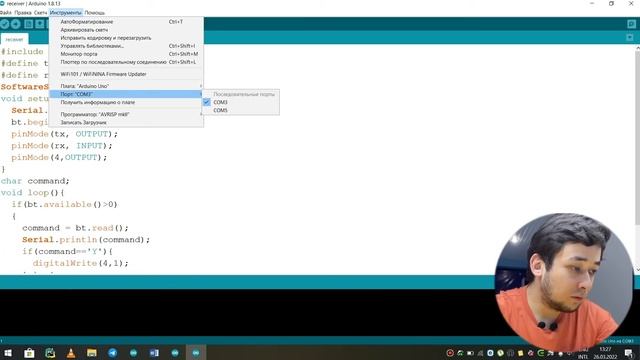Open the tab dropdown arrow button
640x360 pixels.
click(630, 38)
